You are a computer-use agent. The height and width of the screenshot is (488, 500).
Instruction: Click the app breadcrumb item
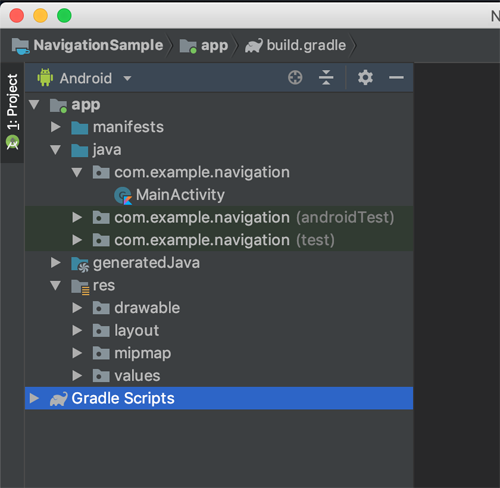(x=214, y=46)
